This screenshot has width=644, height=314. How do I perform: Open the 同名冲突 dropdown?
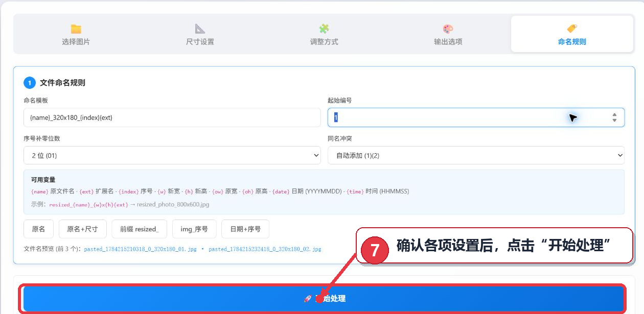point(476,155)
